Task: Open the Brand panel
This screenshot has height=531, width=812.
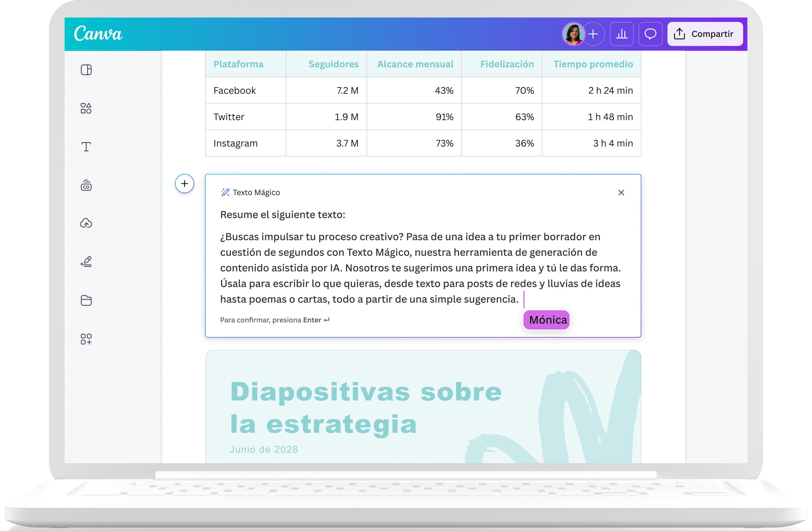Action: (86, 185)
